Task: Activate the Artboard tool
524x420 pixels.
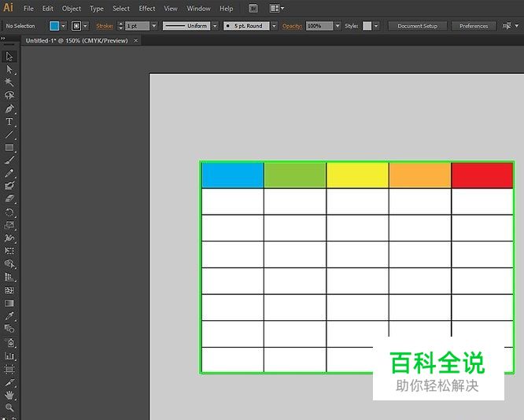Action: (9, 369)
